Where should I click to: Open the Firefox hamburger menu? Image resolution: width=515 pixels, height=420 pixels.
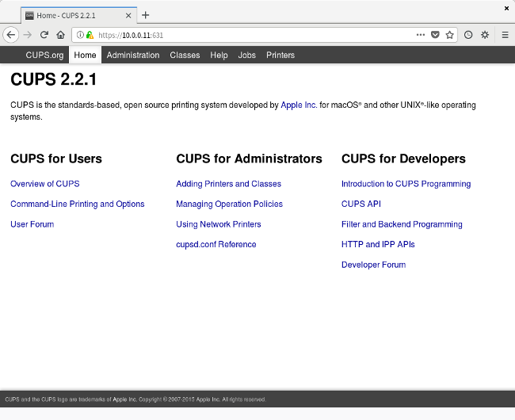pyautogui.click(x=505, y=35)
